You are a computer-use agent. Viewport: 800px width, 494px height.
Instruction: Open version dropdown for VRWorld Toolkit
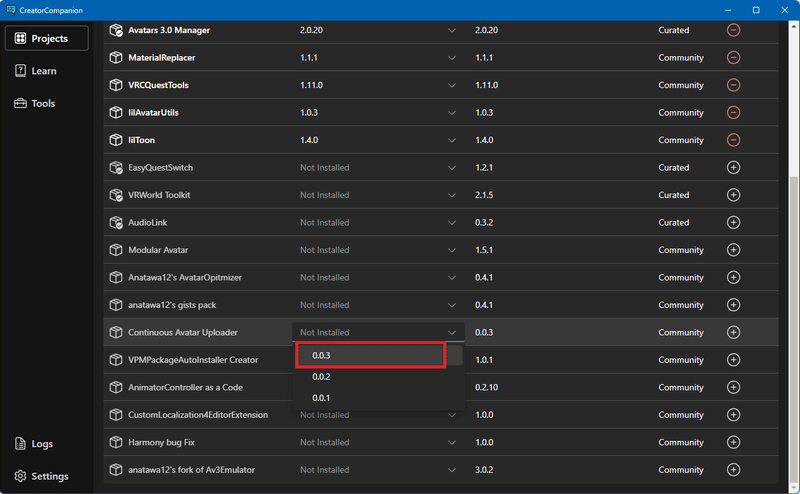coord(452,195)
